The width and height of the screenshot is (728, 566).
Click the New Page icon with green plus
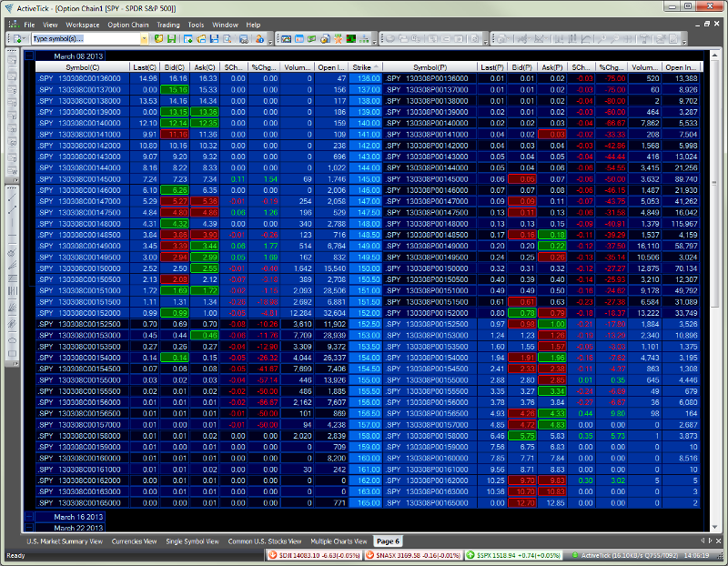188,39
